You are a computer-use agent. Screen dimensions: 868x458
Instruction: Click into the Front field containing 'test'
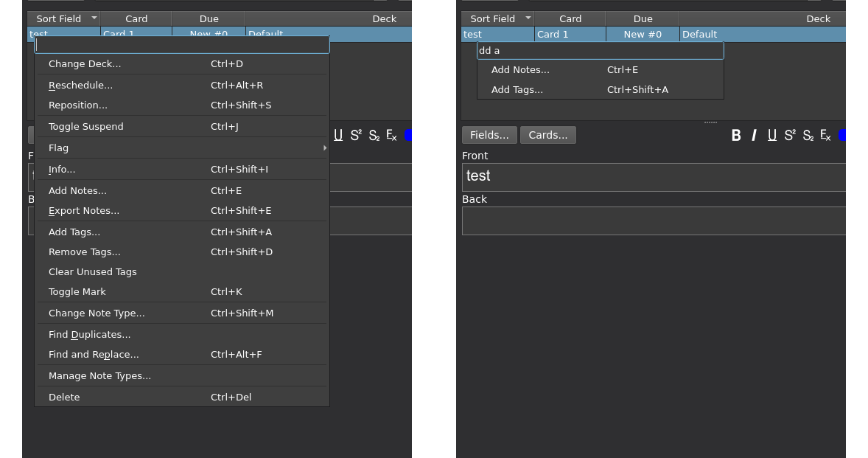[x=653, y=177]
